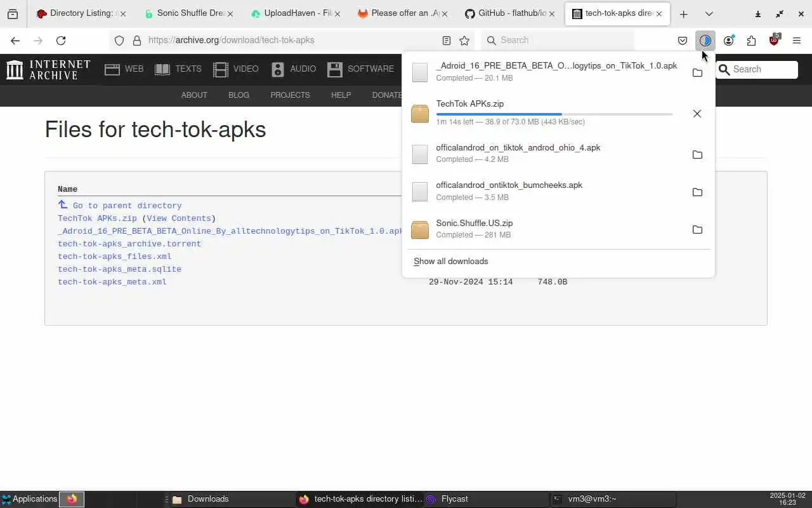The image size is (812, 508).
Task: Open the Internet Archive Web section
Action: pos(124,69)
